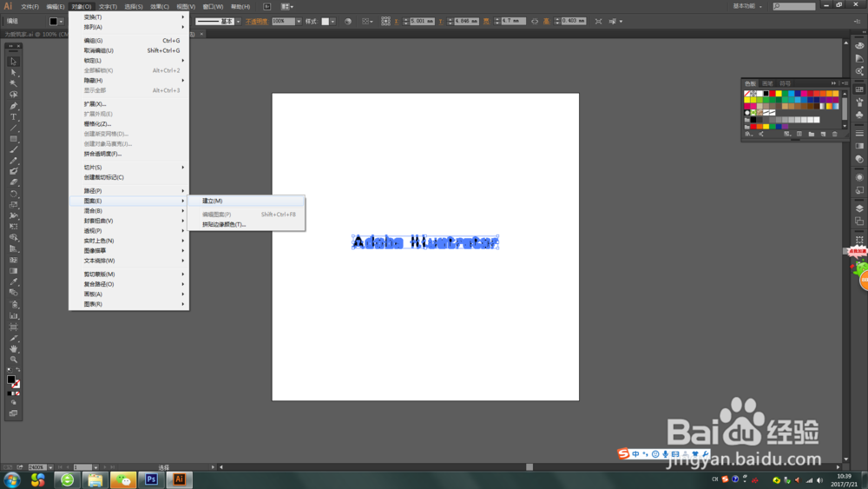Activate the Type tool
The height and width of the screenshot is (489, 868).
point(13,117)
